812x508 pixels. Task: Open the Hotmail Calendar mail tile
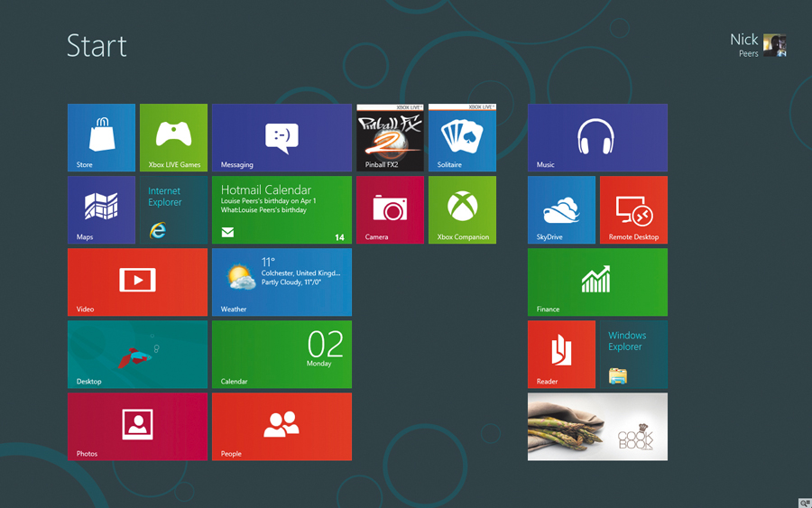click(x=281, y=209)
